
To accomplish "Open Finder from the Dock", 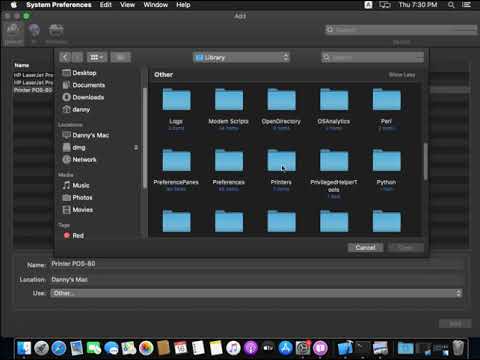I will [x=24, y=348].
